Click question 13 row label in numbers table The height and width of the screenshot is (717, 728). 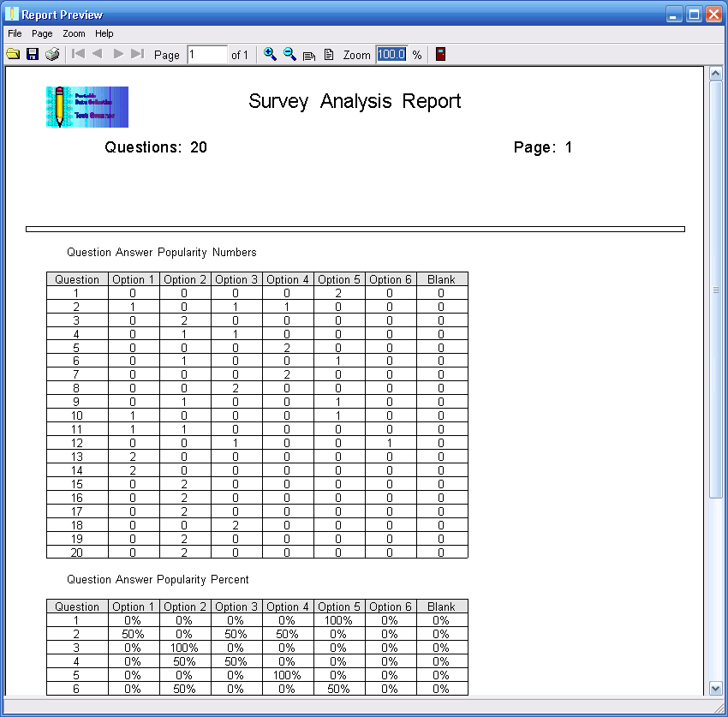tap(76, 457)
